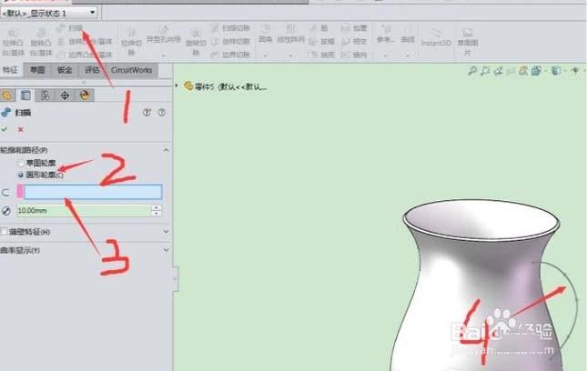This screenshot has width=588, height=371.
Task: Select the Swept Boss (扫描) ribbon tool
Action: (x=70, y=28)
